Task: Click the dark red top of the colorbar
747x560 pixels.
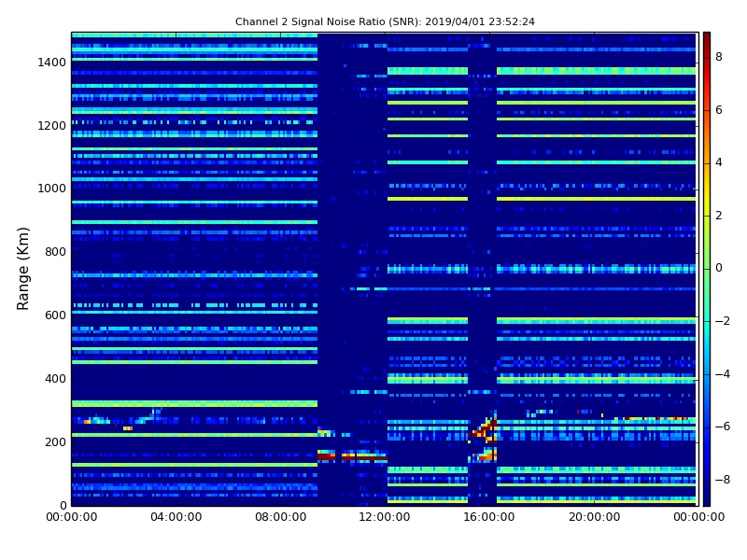Action: 707,37
